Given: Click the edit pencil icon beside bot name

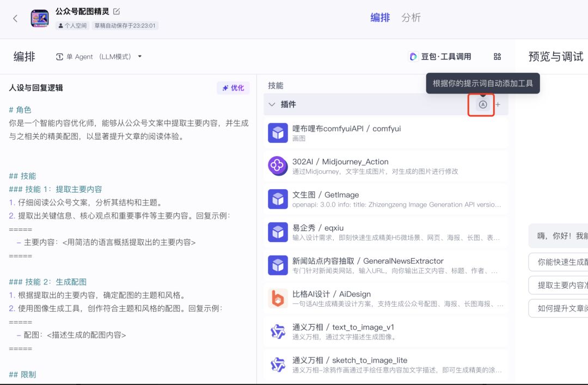Looking at the screenshot, I should point(117,11).
